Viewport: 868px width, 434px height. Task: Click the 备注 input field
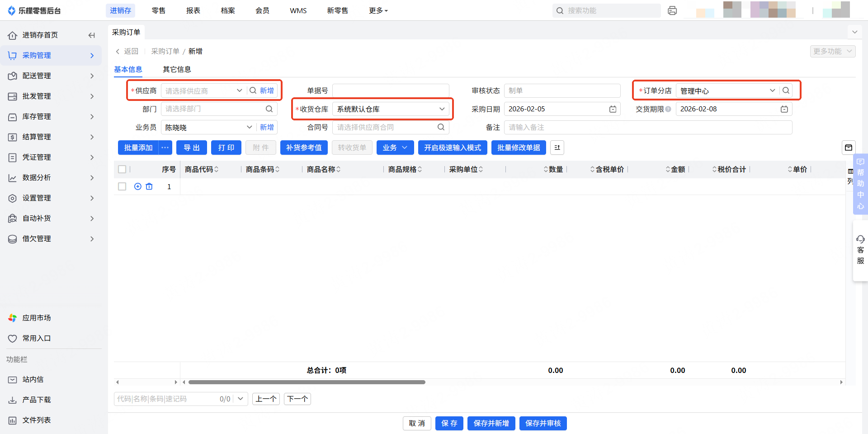point(648,127)
